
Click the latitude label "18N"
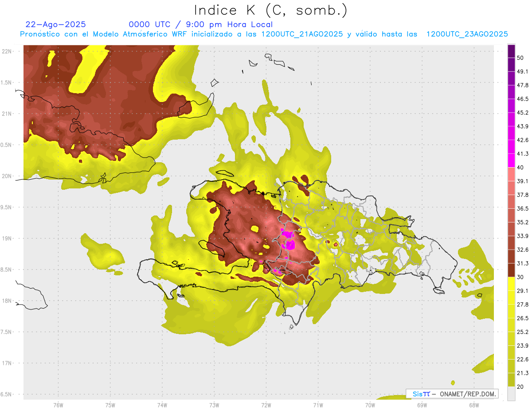click(7, 301)
